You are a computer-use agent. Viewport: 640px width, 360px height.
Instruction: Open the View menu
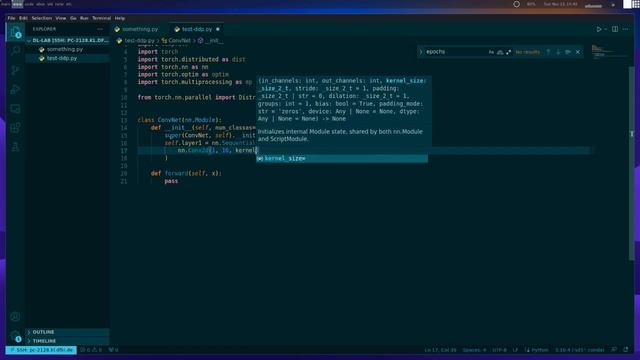click(x=61, y=18)
